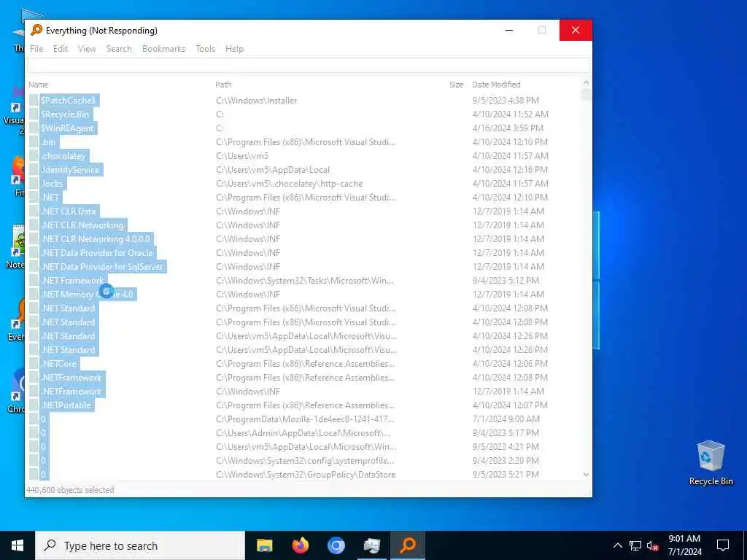Click the results list scroll-up arrow
This screenshot has height=560, width=747.
(x=586, y=83)
